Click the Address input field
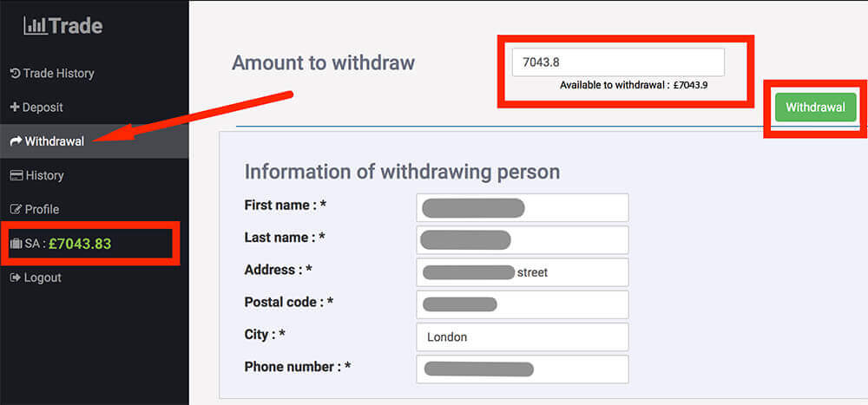This screenshot has width=868, height=405. 522,272
